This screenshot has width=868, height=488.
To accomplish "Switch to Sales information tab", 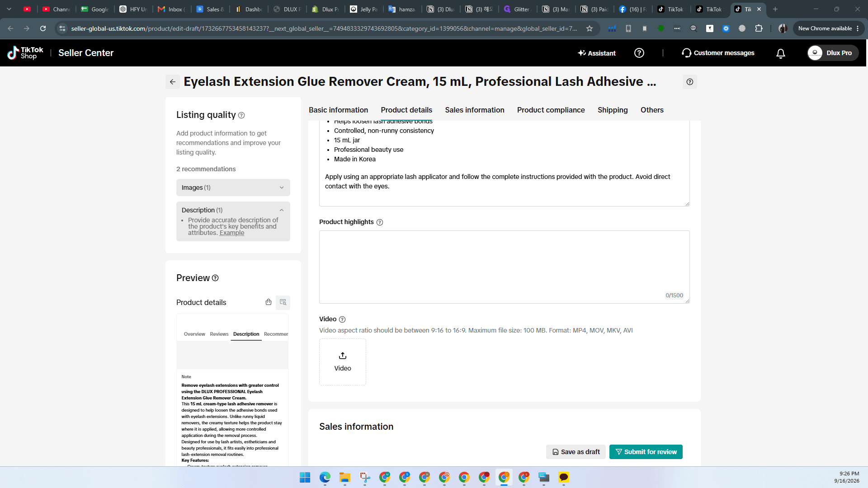I will pos(475,110).
